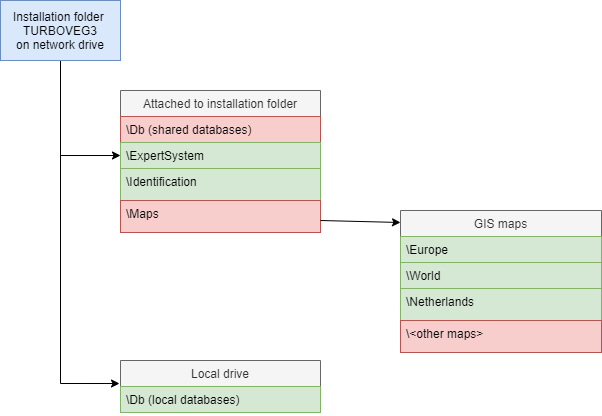The width and height of the screenshot is (602, 416).
Task: Click the 'Installation folder' text line
Action: coord(60,16)
